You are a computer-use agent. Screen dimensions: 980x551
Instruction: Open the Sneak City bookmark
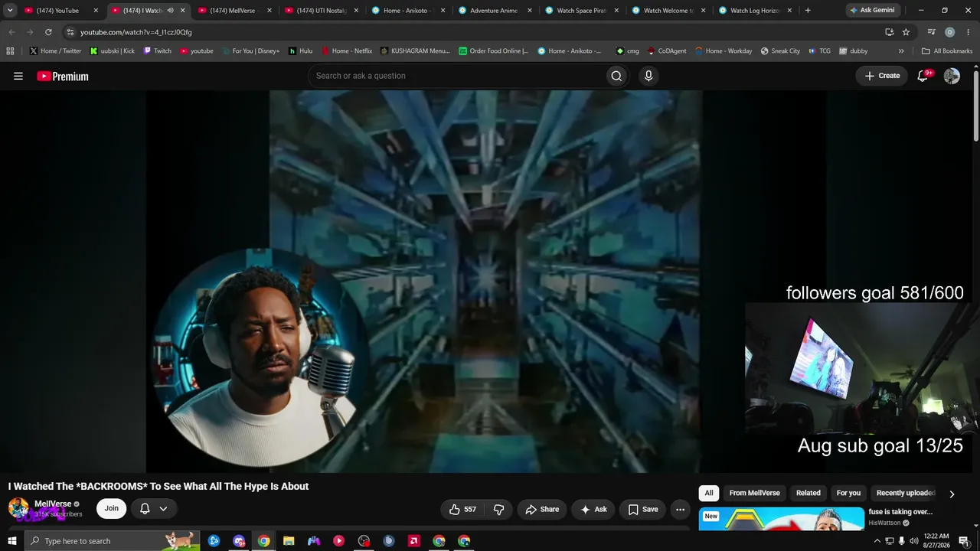pos(780,51)
